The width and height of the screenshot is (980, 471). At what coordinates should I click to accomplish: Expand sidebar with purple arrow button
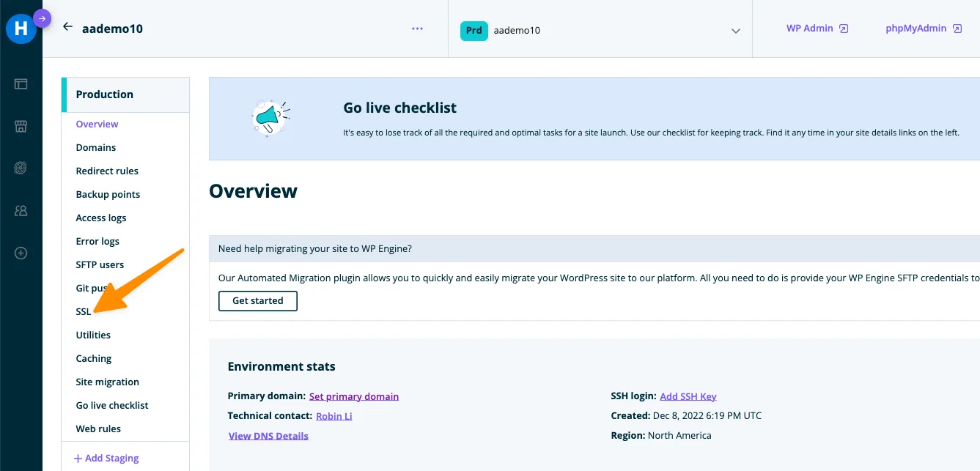43,19
